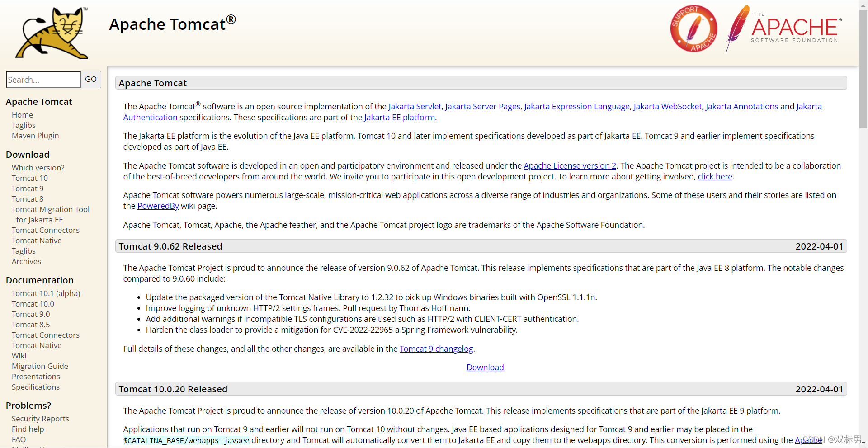Follow the Jakarta WebSocket link
Image resolution: width=868 pixels, height=448 pixels.
pos(668,107)
